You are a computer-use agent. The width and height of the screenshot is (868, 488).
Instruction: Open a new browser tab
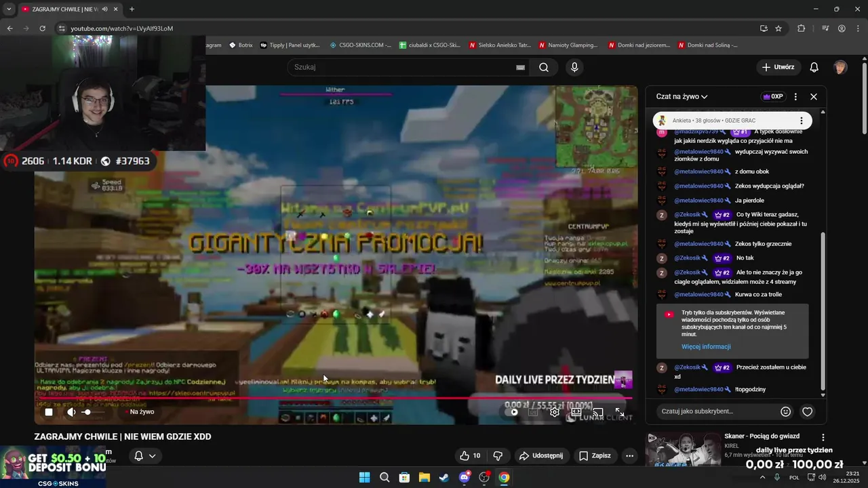pos(132,9)
